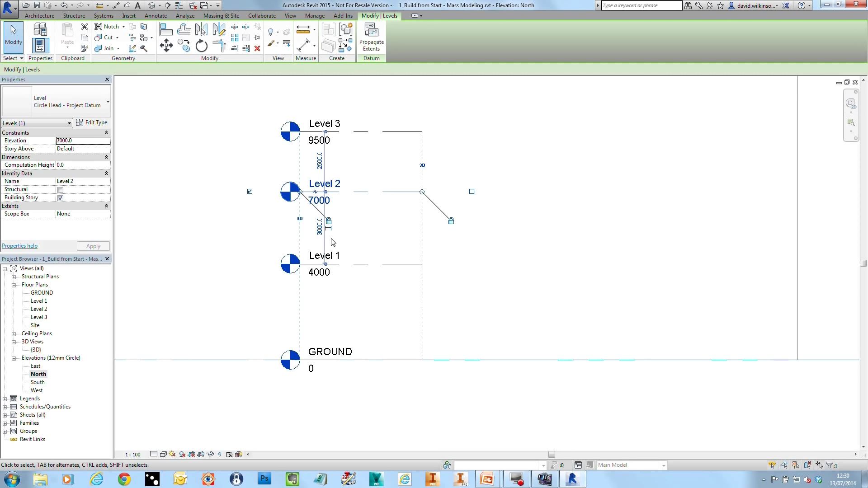Click the Cut to clipboard scissors icon
Viewport: 868px width, 488px height.
pos(85,27)
